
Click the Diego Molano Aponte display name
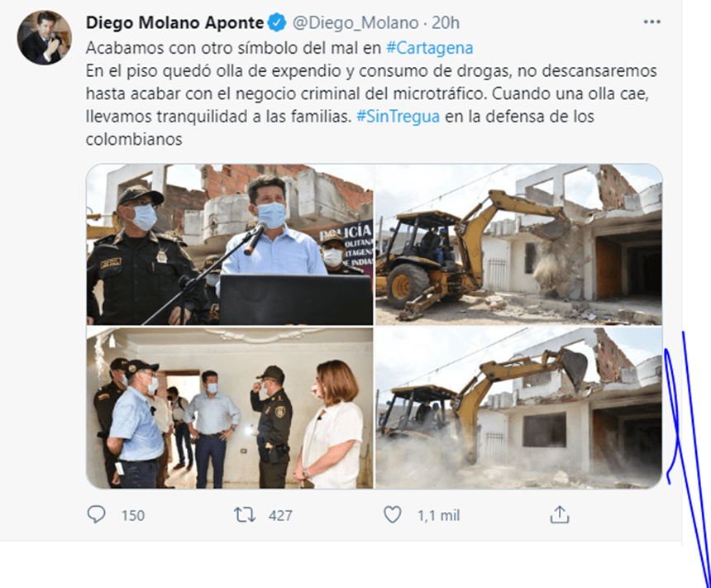174,22
